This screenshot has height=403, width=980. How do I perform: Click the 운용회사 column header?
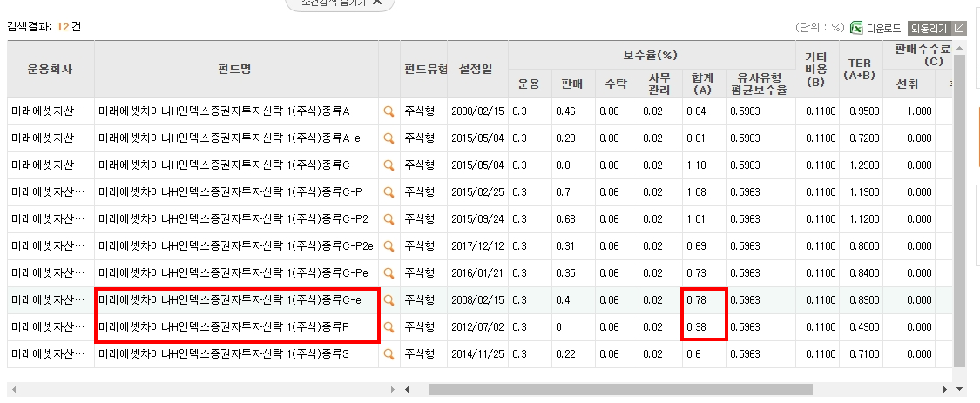click(x=51, y=70)
